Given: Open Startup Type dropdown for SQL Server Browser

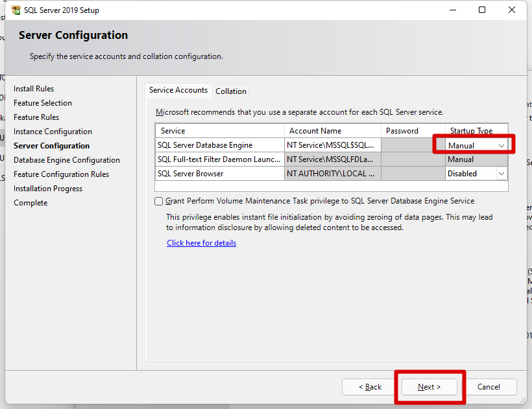Looking at the screenshot, I should (501, 174).
